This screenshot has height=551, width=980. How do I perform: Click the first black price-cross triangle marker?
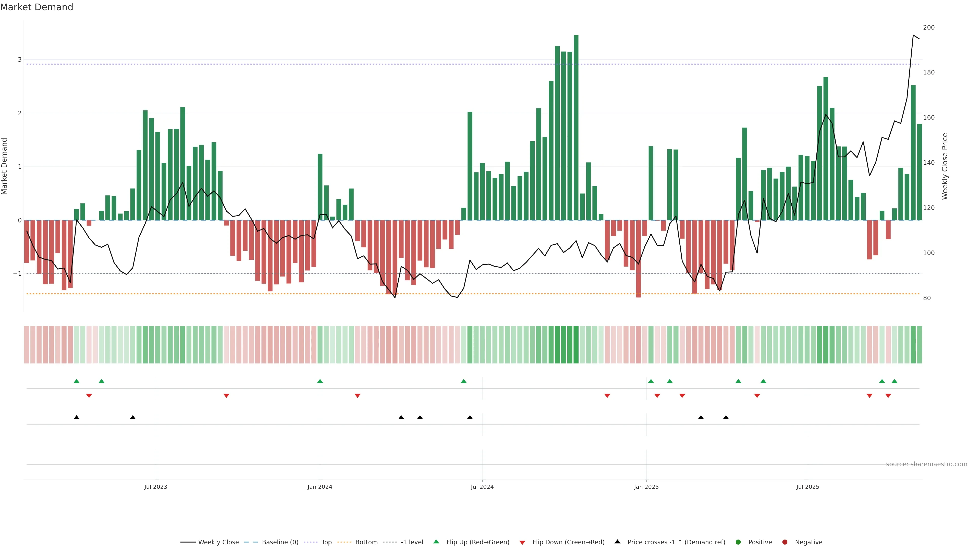point(77,417)
